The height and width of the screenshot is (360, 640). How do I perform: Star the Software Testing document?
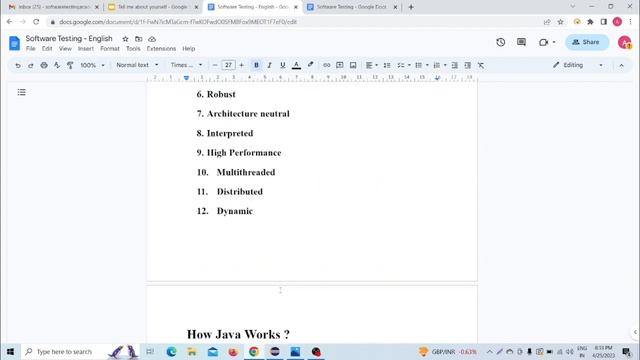125,39
